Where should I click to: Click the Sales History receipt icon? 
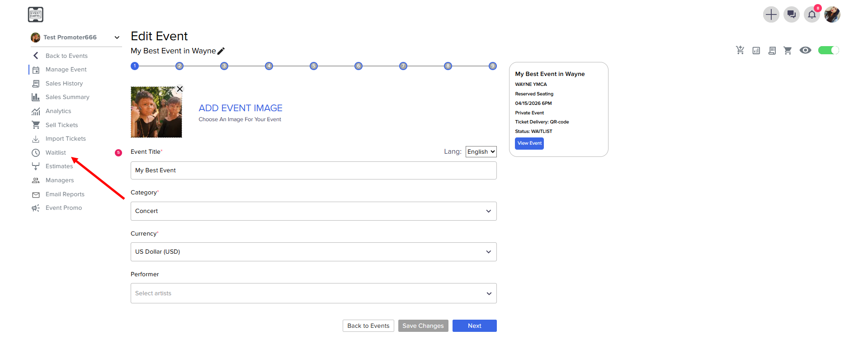click(36, 84)
